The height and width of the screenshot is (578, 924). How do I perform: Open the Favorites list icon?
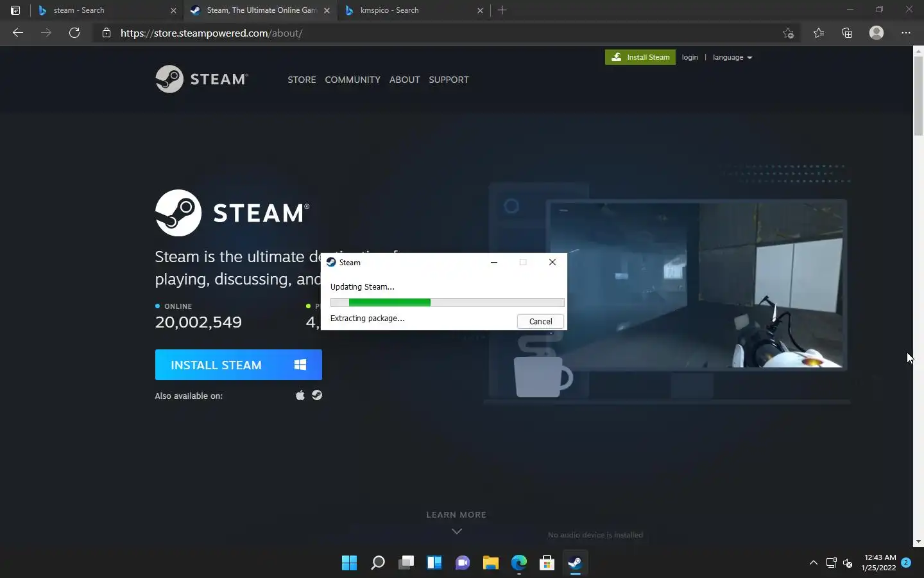click(x=819, y=33)
